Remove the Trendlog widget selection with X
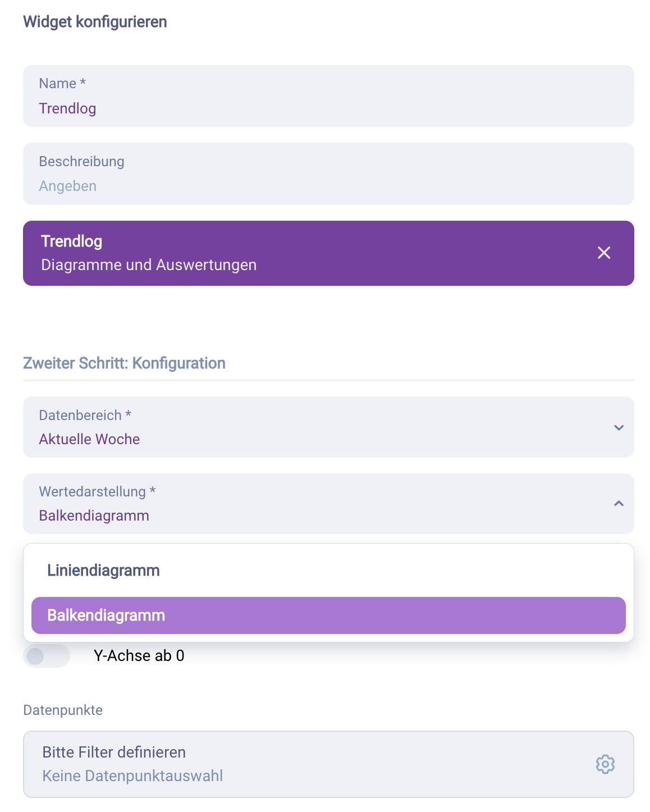Screen dimensions: 650x812 pyautogui.click(x=604, y=253)
